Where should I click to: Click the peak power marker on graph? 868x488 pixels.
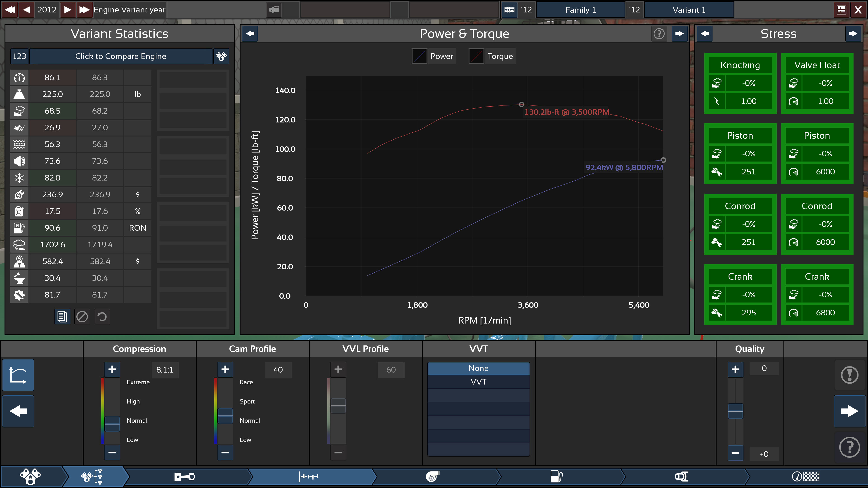(x=663, y=160)
